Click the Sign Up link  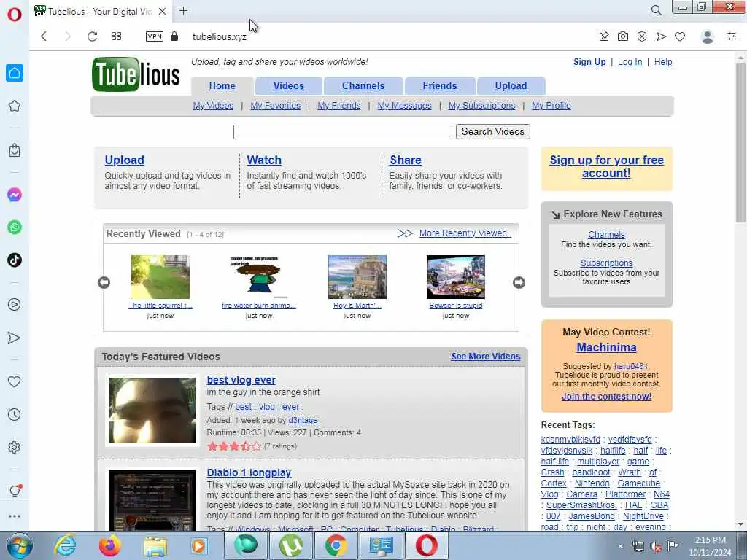coord(589,62)
